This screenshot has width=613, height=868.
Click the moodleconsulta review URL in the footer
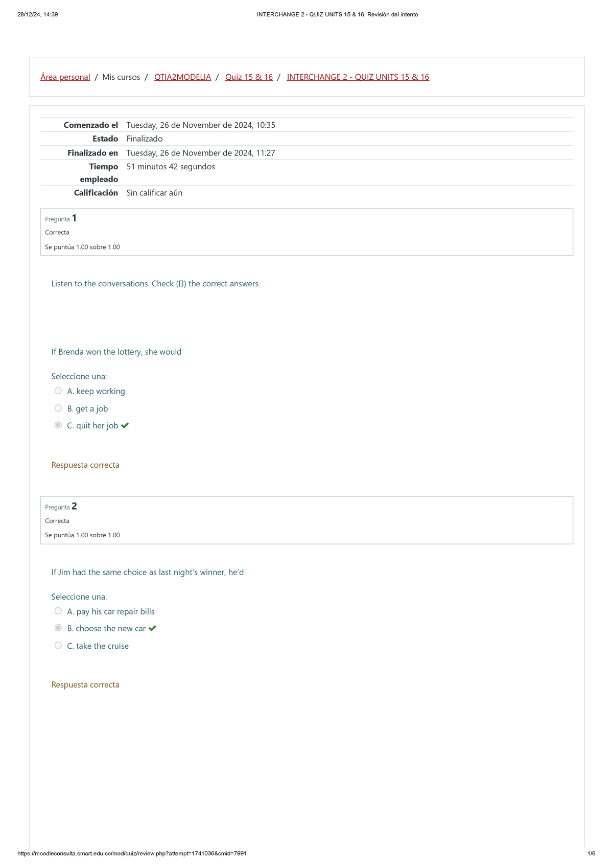click(x=132, y=853)
